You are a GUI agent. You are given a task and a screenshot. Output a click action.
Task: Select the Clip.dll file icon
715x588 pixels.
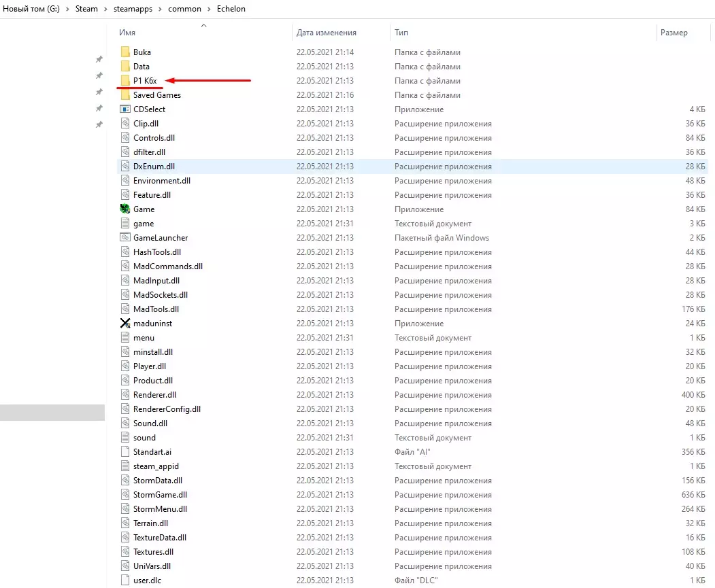click(x=125, y=124)
